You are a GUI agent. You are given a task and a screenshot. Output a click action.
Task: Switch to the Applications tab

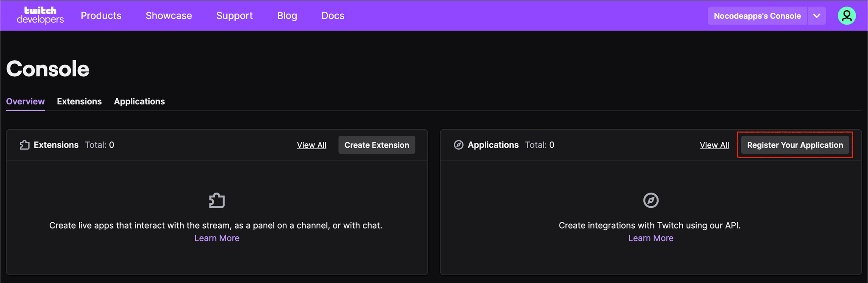point(139,101)
